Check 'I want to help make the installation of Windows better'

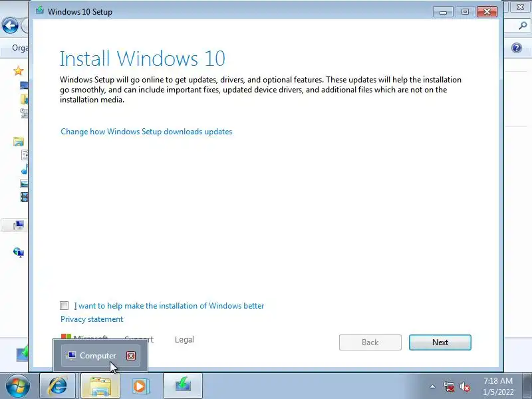[64, 306]
